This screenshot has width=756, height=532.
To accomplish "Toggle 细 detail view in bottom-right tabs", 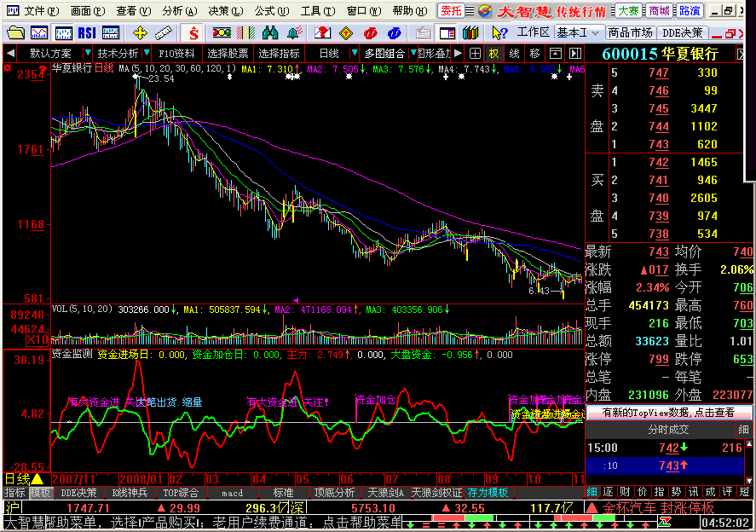I will 592,492.
